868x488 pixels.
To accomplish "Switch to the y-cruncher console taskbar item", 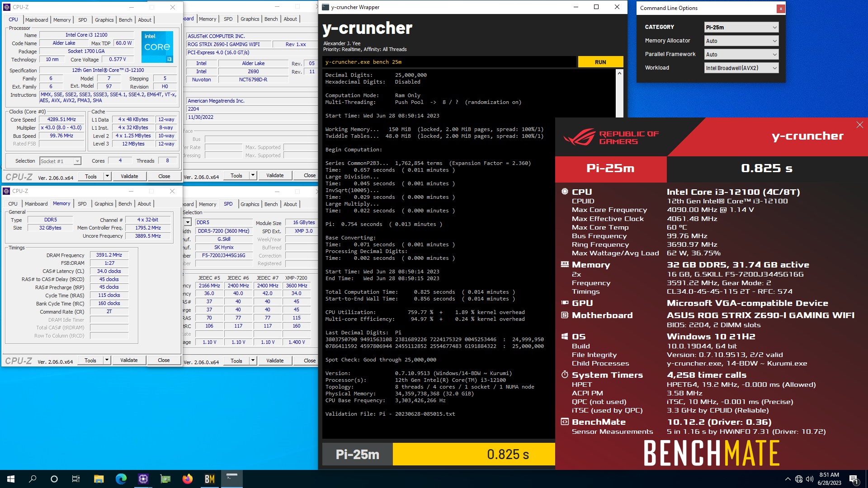I will [232, 479].
